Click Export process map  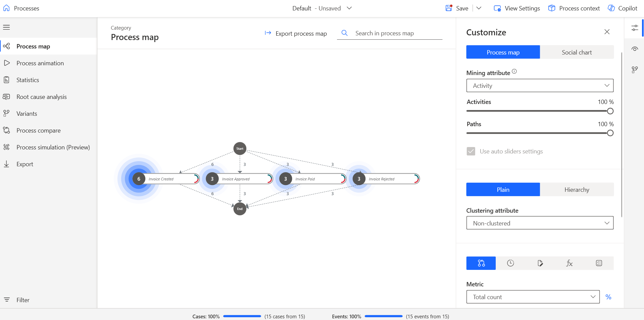click(296, 33)
